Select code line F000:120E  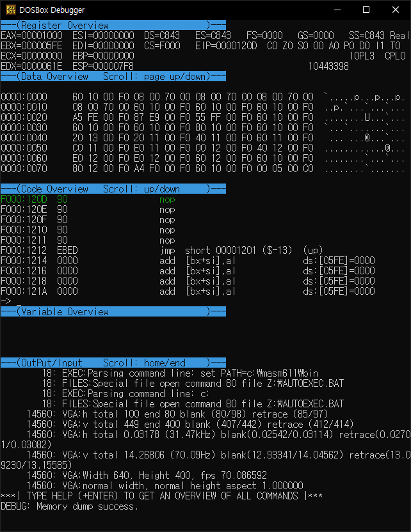(88, 209)
